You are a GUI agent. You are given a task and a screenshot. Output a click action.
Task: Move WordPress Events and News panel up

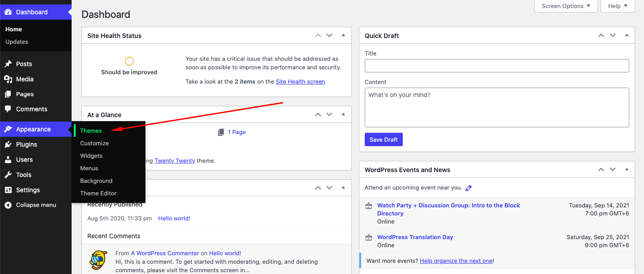tap(601, 169)
